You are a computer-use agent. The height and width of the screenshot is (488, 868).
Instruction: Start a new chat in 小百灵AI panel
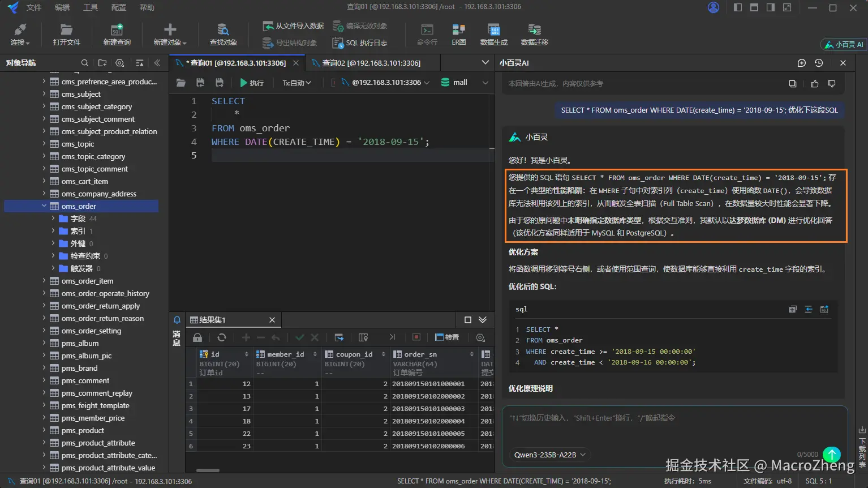coord(801,63)
